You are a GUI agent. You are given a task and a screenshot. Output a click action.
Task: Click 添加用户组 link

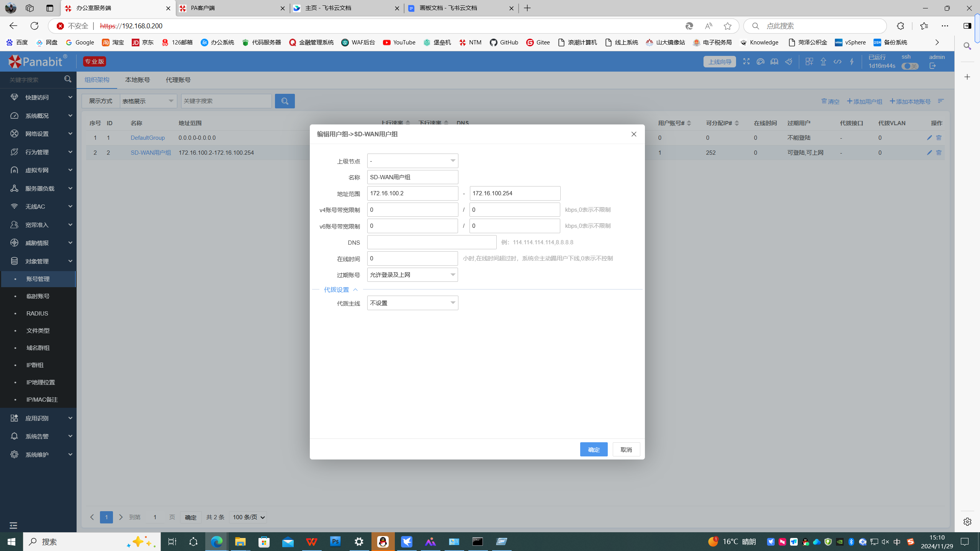864,101
